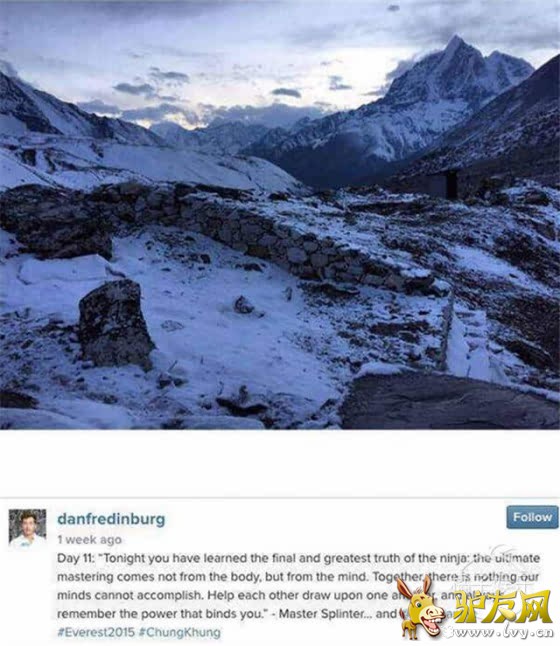Click the blue Follow button
This screenshot has width=560, height=646.
(532, 517)
